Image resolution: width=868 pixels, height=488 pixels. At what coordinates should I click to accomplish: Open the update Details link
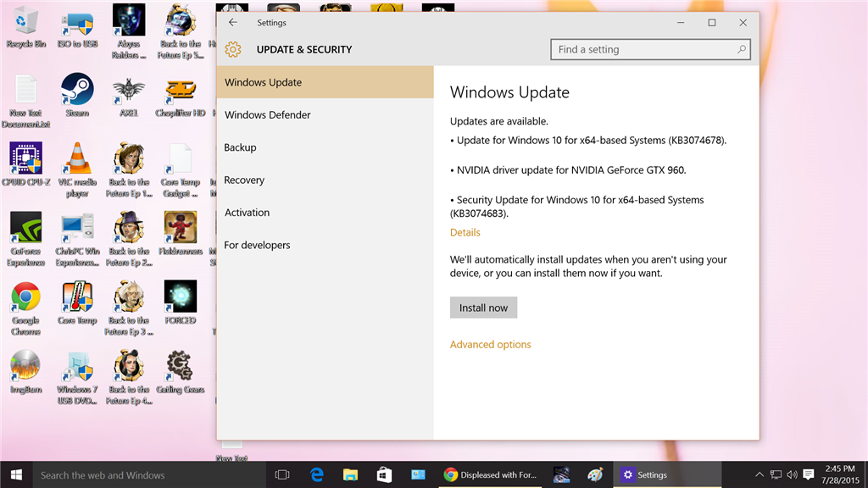point(465,232)
